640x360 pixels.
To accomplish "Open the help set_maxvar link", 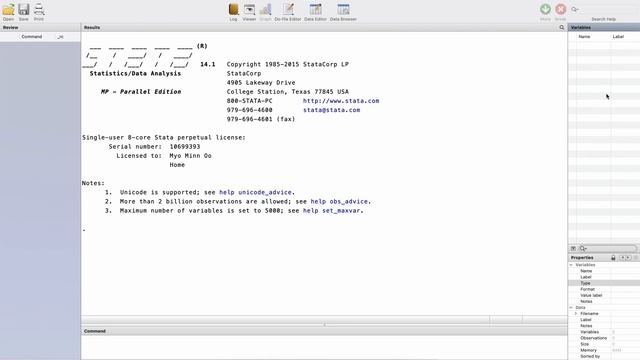I will 331,211.
